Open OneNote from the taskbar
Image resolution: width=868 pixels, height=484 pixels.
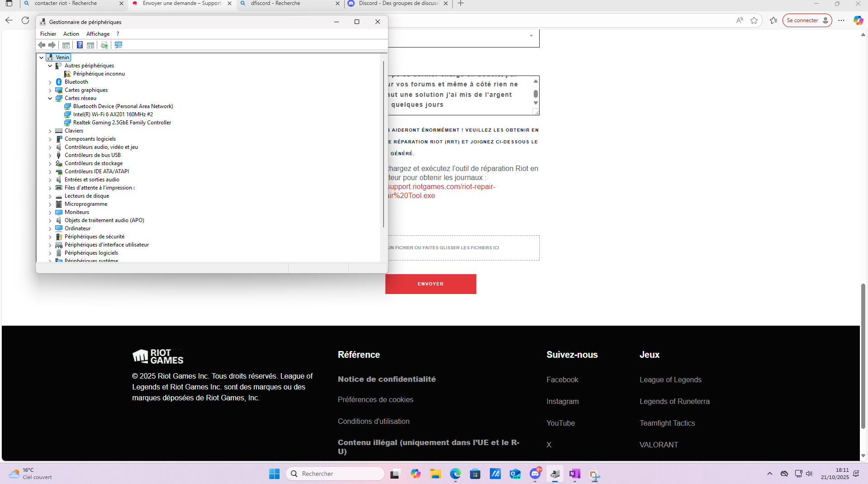574,474
